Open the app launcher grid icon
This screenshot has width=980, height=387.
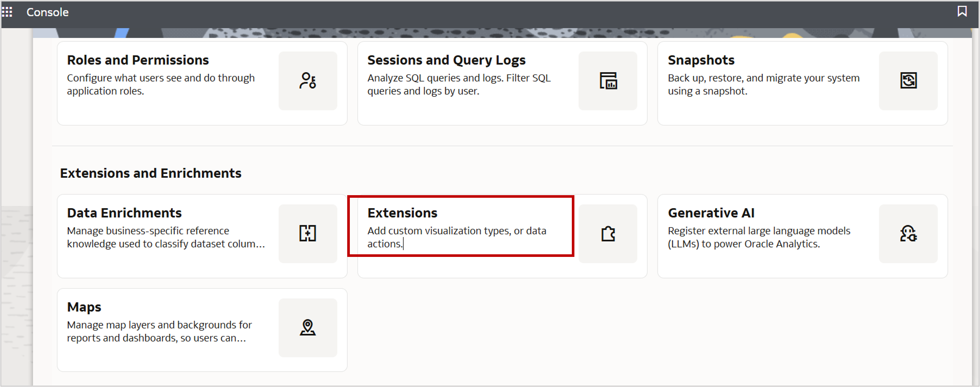click(7, 12)
